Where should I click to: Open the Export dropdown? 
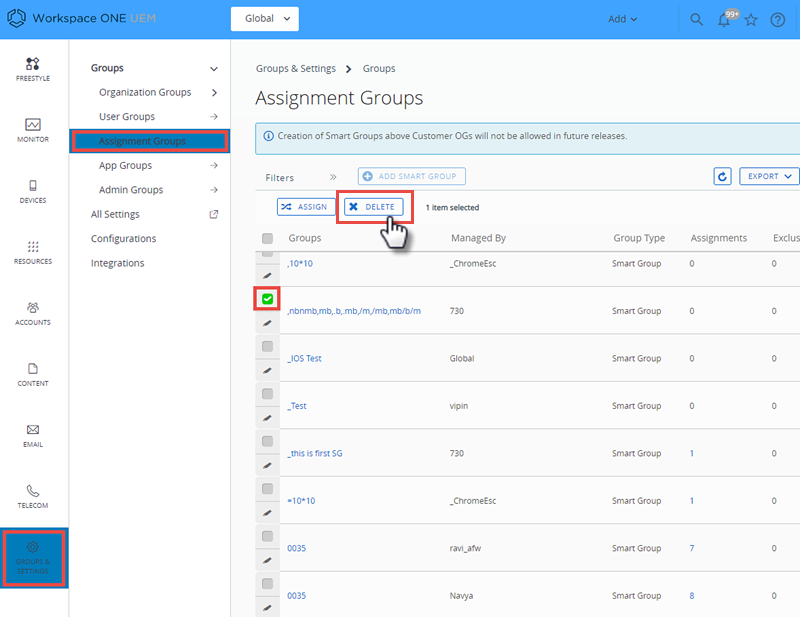tap(769, 177)
